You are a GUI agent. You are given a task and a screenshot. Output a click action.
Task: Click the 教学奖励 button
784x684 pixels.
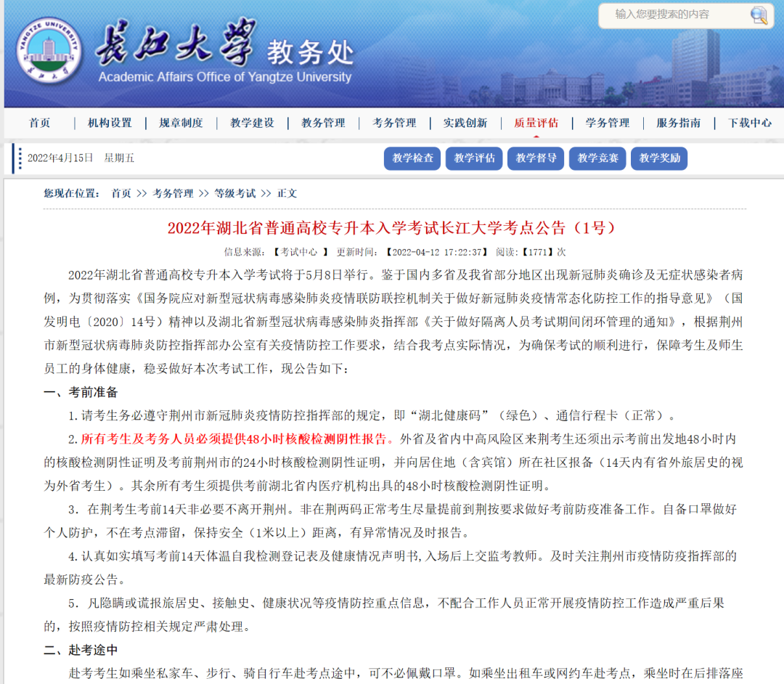[x=659, y=158]
